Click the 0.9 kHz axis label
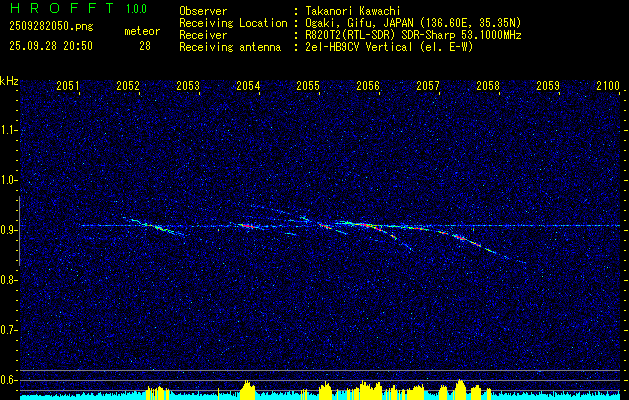This screenshot has width=629, height=400. [x=8, y=230]
